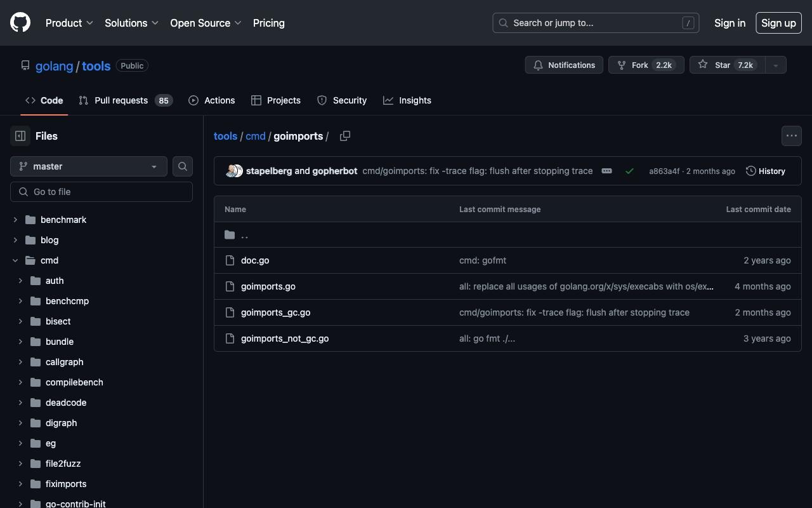The image size is (812, 508).
Task: Open the star lists dropdown arrow
Action: (x=775, y=65)
